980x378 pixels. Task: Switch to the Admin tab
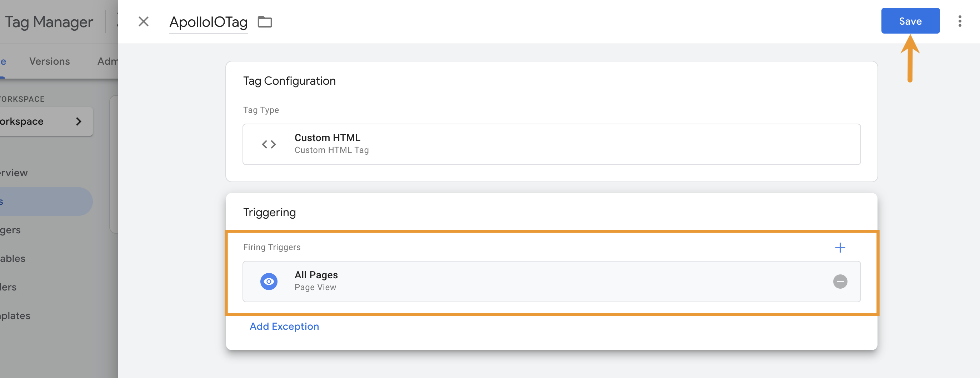coord(107,61)
